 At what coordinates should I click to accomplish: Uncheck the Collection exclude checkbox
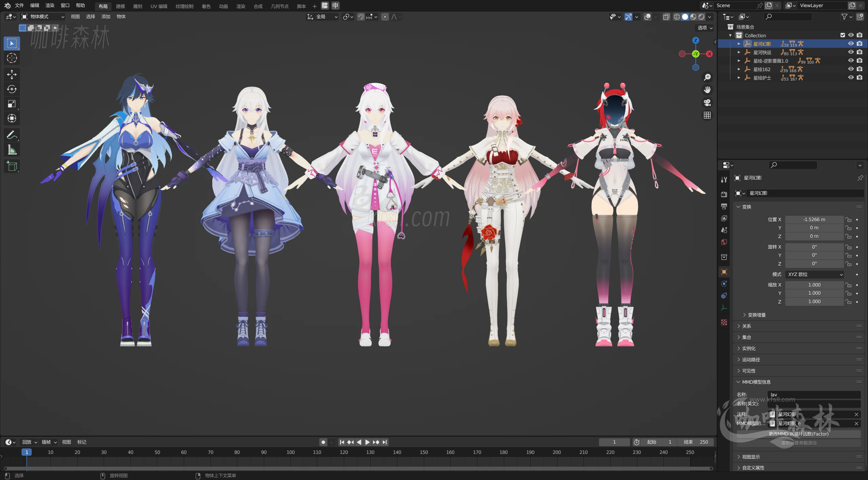[843, 35]
